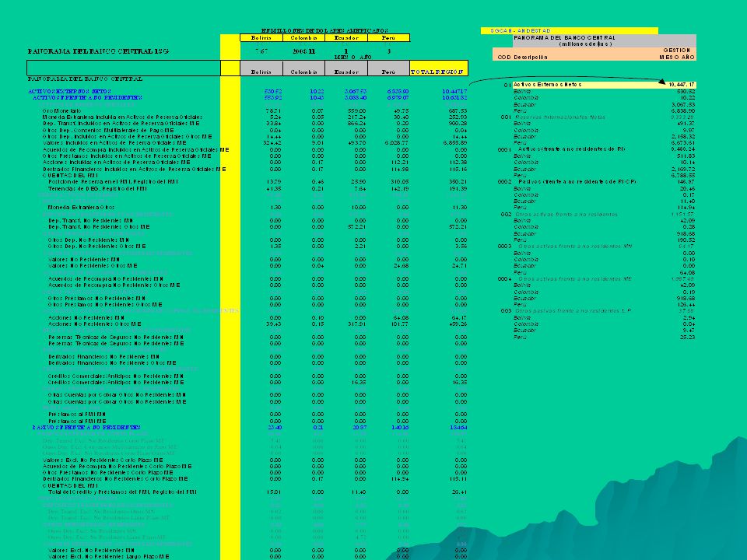
Task: Select the yellow Ecuador header cell
Action: tap(345, 37)
